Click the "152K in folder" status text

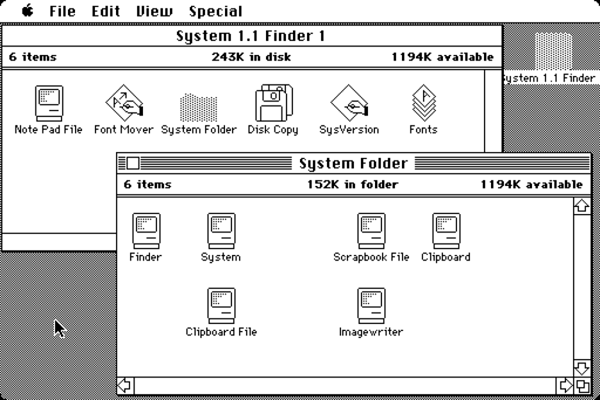[x=353, y=184]
